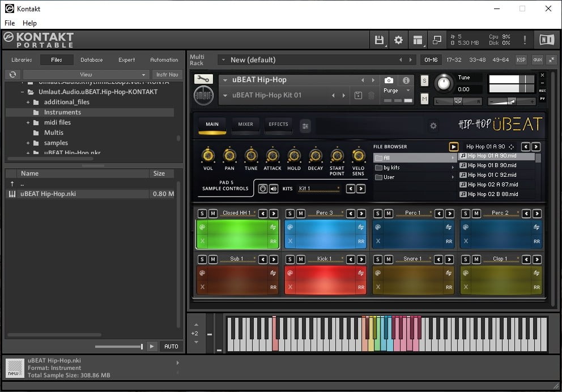Click the X icon on Perc 3 pad

point(290,241)
